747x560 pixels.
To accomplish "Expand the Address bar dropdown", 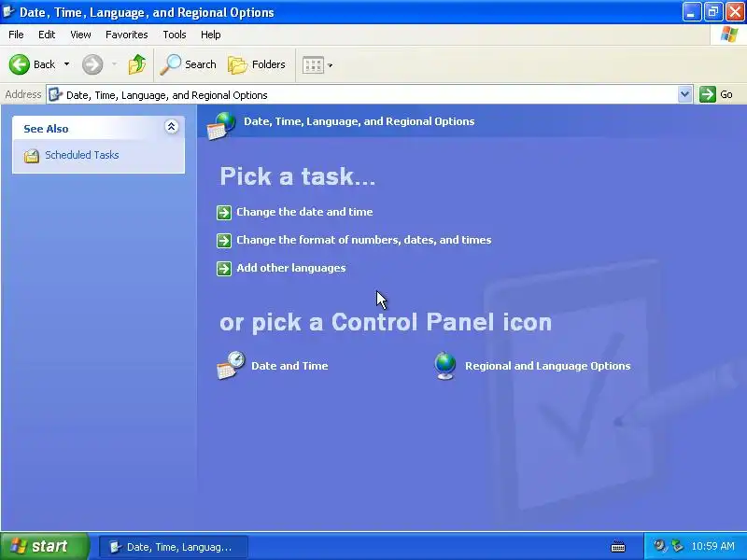I will point(684,94).
